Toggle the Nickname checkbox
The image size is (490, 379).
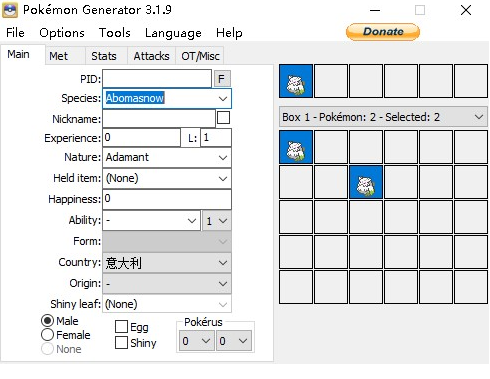click(x=223, y=118)
